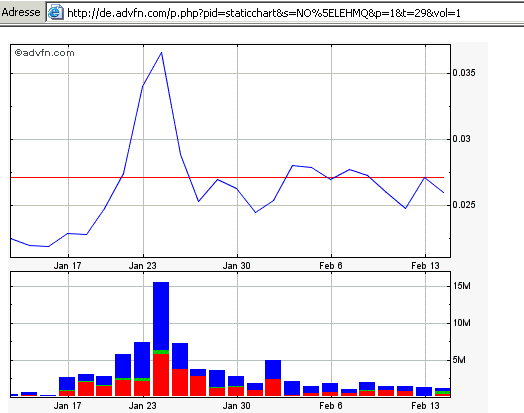This screenshot has height=413, width=524.
Task: Click the 10M volume axis label
Action: [x=462, y=323]
